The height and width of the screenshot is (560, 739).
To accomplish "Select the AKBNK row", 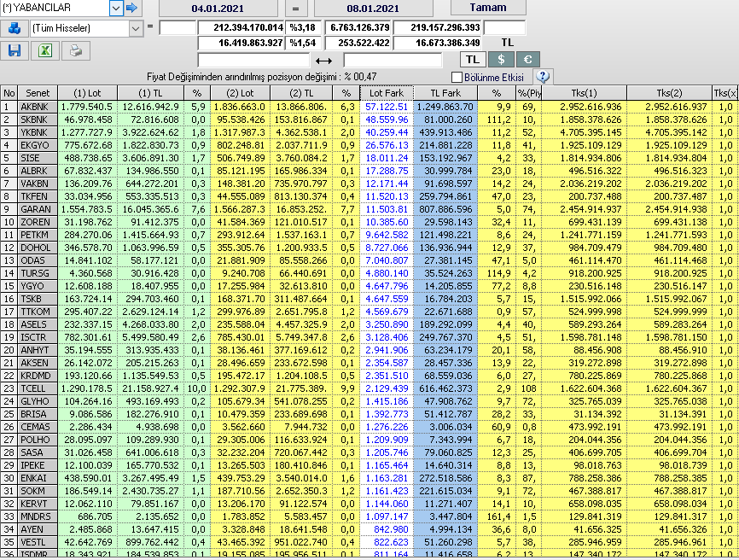I will (369, 107).
